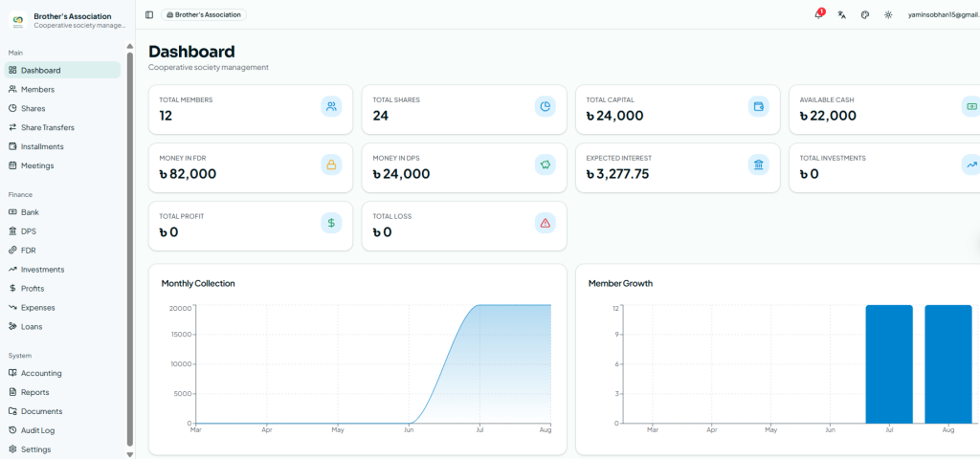980x459 pixels.
Task: Click the Total Loss warning triangle icon
Action: pos(545,223)
